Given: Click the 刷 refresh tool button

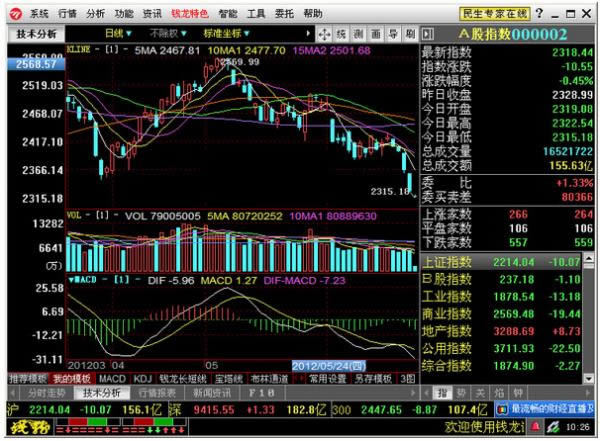Looking at the screenshot, I should (x=409, y=33).
